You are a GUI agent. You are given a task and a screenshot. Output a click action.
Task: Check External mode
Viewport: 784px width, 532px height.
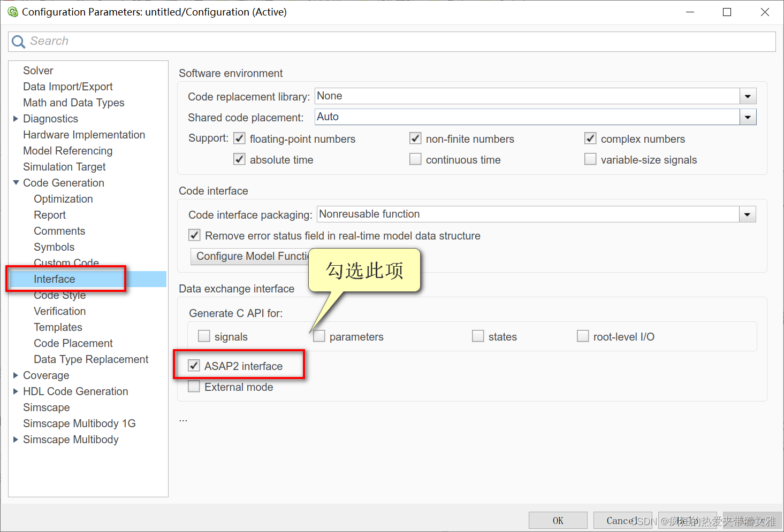coord(194,386)
